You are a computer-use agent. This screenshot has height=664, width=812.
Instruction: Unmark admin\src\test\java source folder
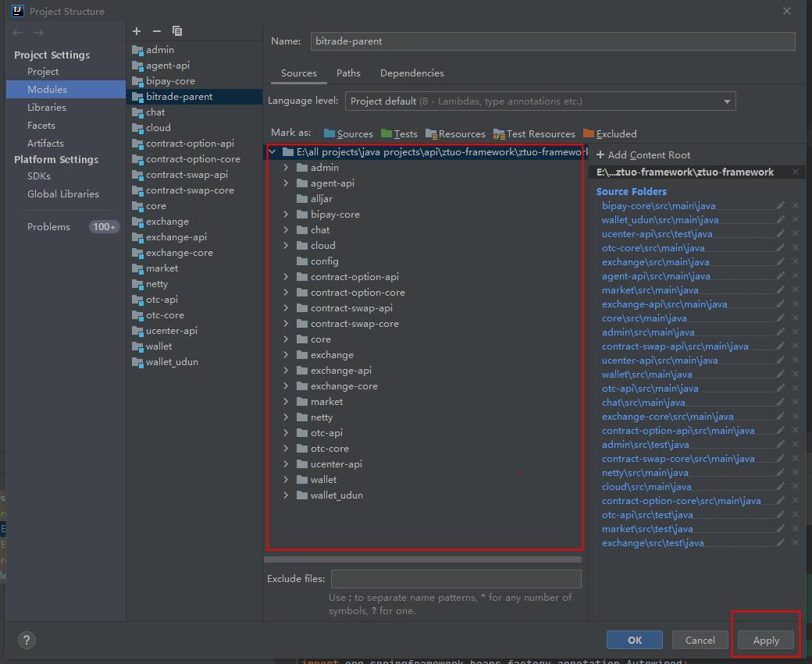pyautogui.click(x=796, y=444)
